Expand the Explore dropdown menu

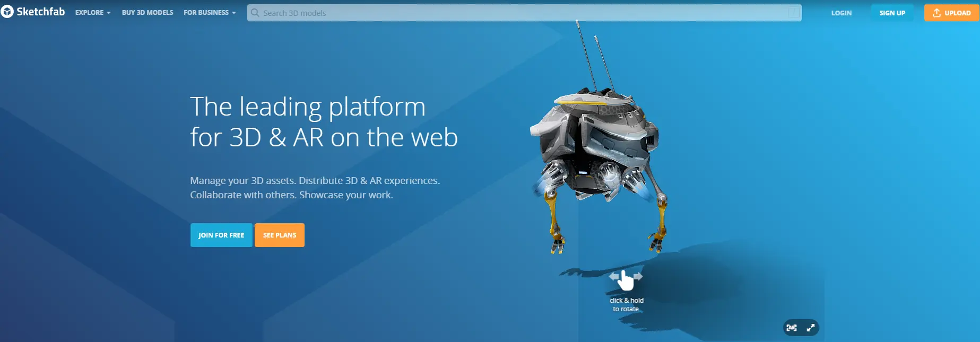coord(93,13)
